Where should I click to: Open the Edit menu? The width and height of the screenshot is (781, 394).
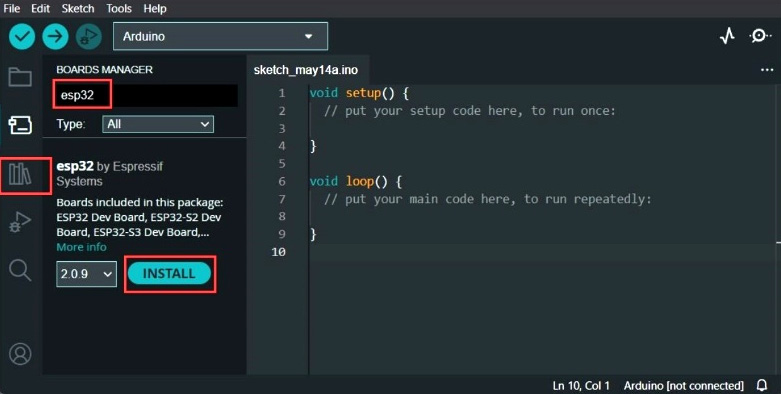pos(40,8)
